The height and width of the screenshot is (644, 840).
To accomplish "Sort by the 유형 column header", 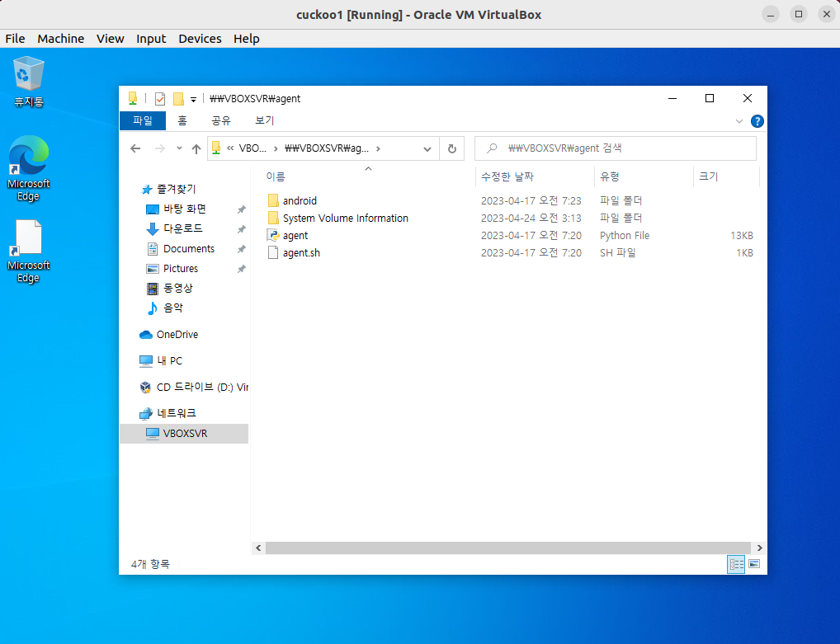I will 610,176.
